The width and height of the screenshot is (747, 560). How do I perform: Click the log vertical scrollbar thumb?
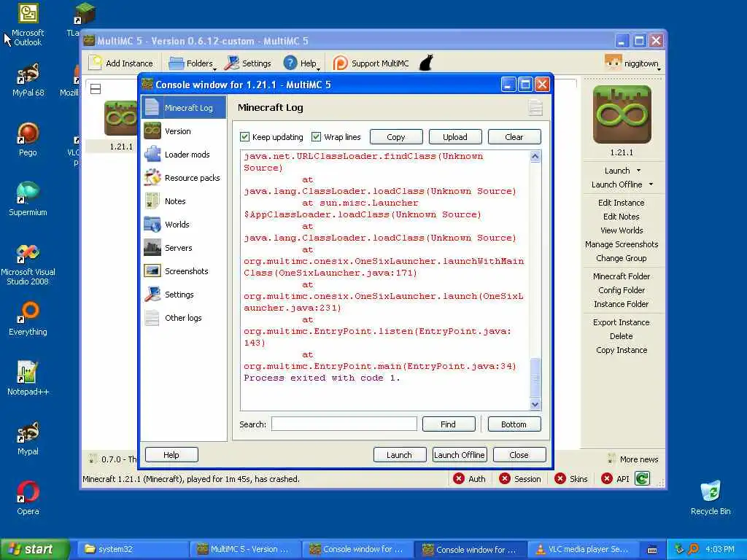click(535, 378)
